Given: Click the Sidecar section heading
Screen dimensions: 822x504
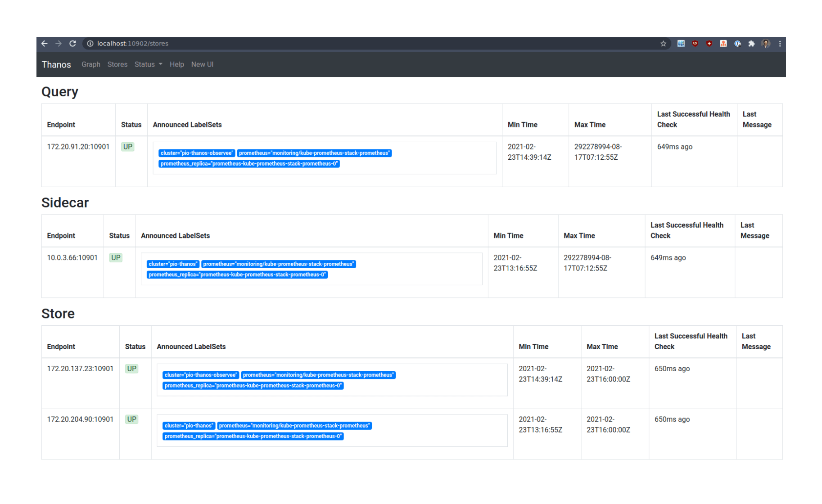Looking at the screenshot, I should tap(65, 203).
